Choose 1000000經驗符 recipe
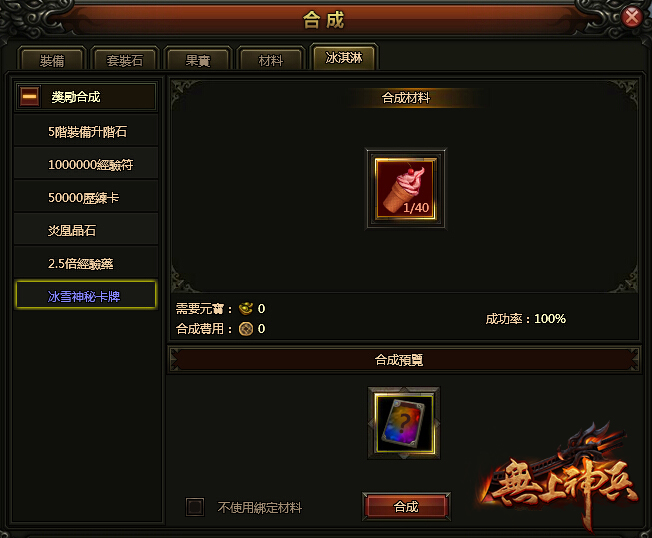652x538 pixels. [86, 165]
